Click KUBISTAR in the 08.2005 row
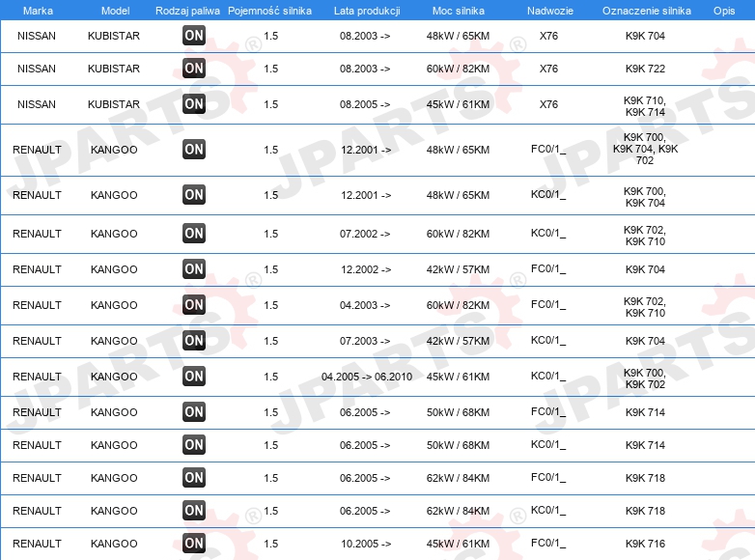Screen dimensions: 755x560 (x=114, y=104)
